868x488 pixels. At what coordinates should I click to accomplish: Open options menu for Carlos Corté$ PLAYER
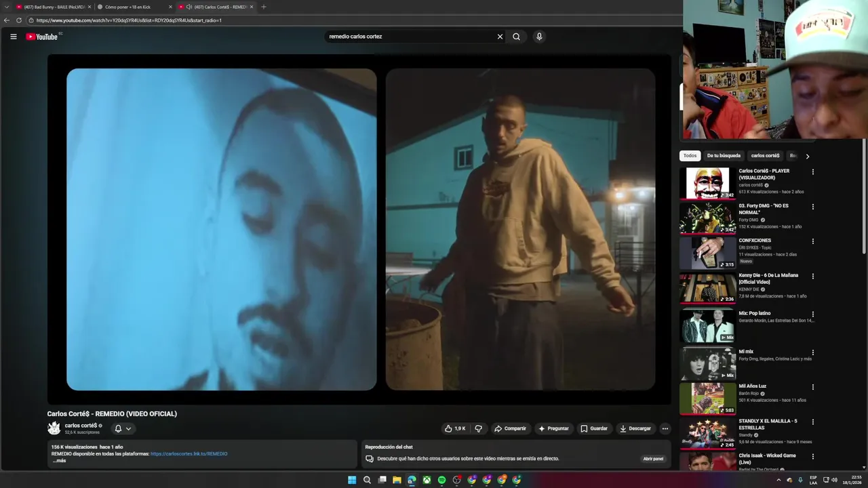point(812,171)
